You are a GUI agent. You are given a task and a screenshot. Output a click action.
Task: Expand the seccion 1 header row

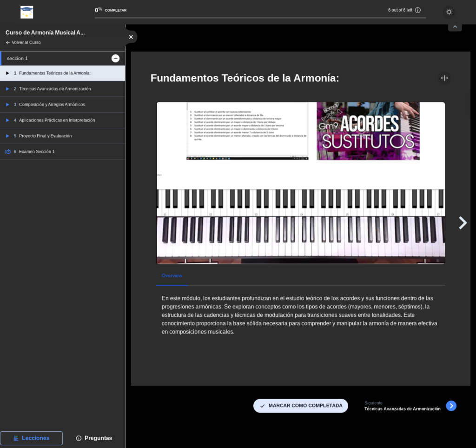click(63, 58)
